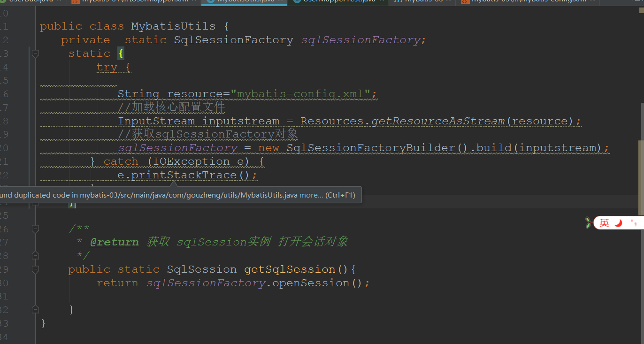Collapse the Javadoc comment fold at /**
644x344 pixels.
(35, 229)
